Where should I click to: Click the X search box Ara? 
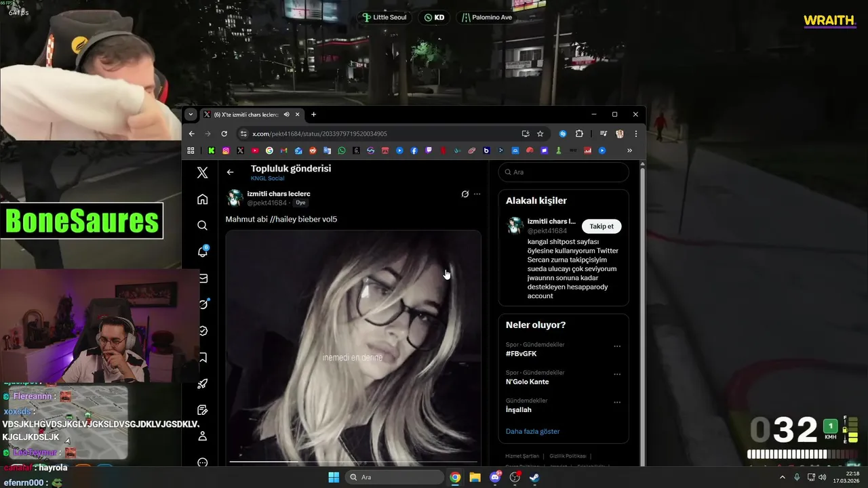[564, 172]
